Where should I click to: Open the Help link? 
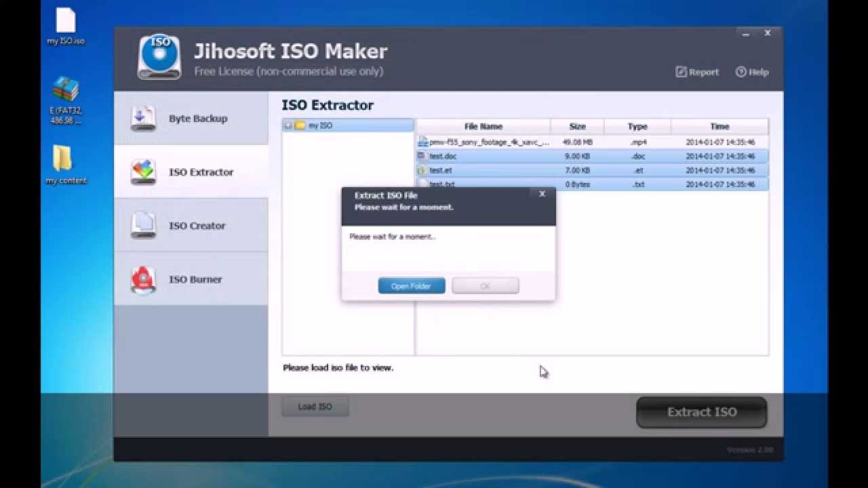click(752, 72)
